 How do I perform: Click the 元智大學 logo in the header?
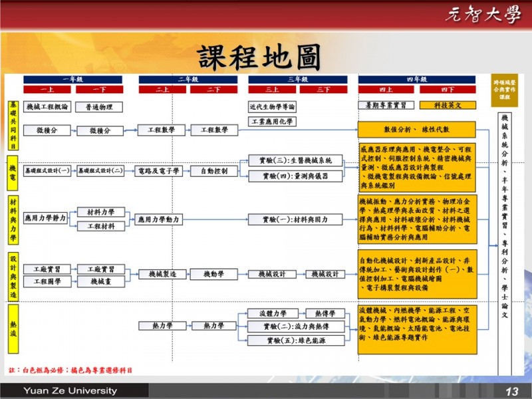482,16
